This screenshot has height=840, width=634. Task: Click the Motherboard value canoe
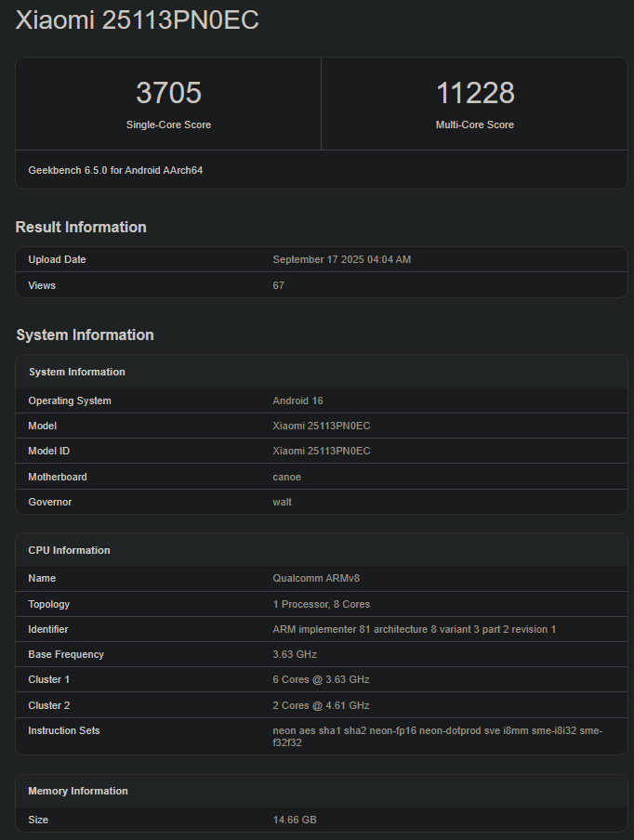[286, 477]
